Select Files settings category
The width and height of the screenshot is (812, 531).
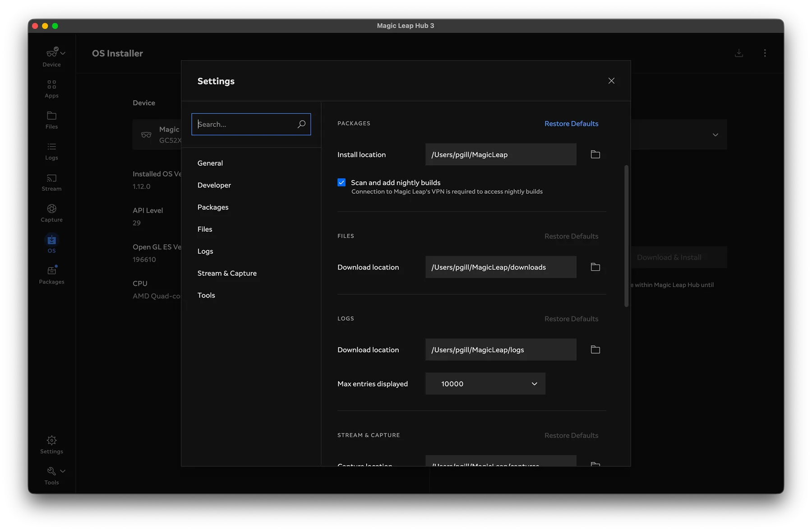205,229
